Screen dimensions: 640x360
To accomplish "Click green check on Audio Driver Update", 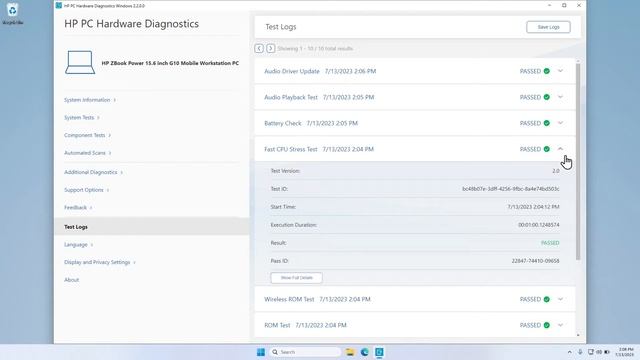I will click(547, 71).
